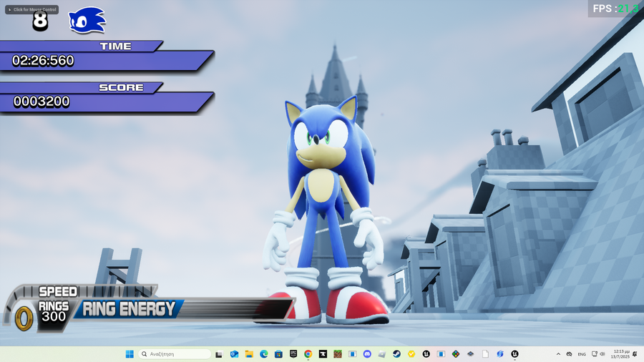This screenshot has height=362, width=644.
Task: Open Outlook from the taskbar
Action: click(234, 354)
